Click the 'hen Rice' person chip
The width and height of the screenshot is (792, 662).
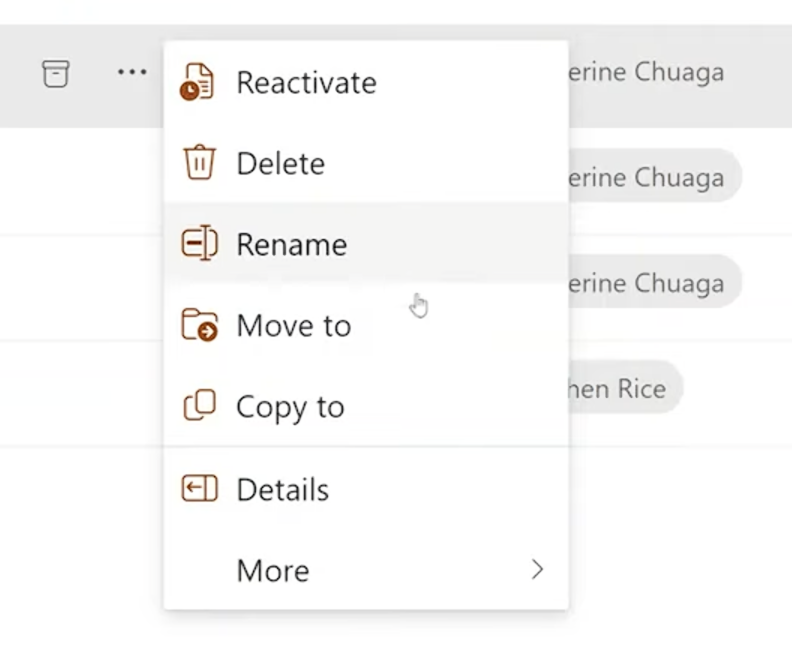pos(625,388)
